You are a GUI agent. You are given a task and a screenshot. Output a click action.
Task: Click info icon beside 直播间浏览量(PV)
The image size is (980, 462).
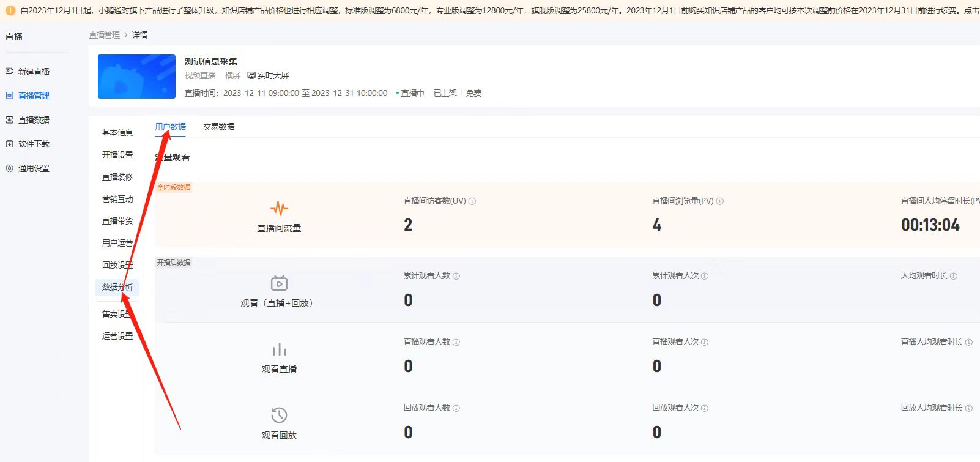720,201
